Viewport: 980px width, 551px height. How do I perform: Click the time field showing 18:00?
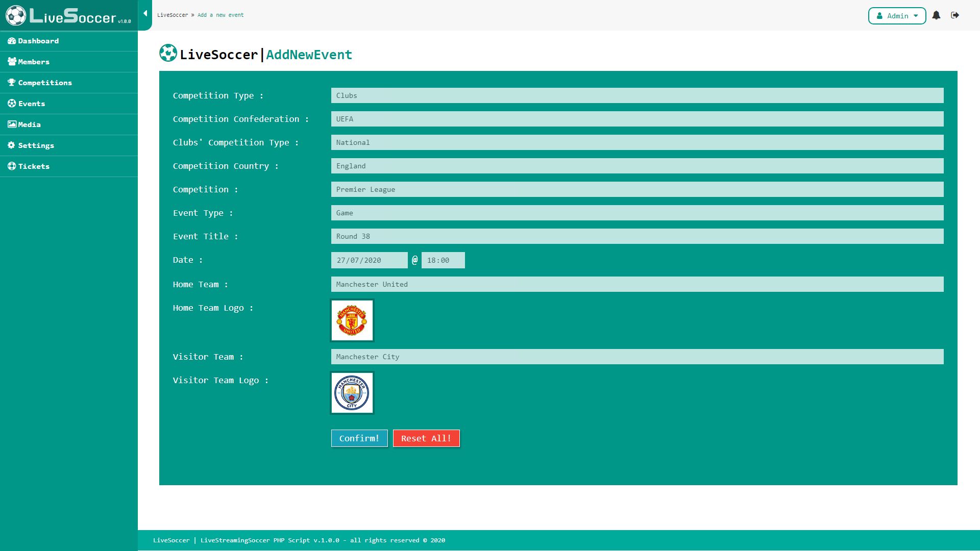point(443,260)
